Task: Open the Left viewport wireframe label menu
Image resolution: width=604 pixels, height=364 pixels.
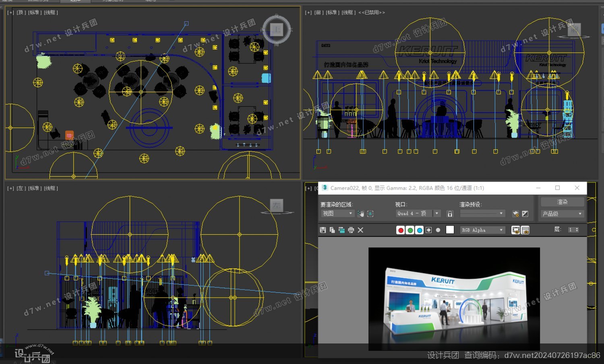Action: coord(51,188)
